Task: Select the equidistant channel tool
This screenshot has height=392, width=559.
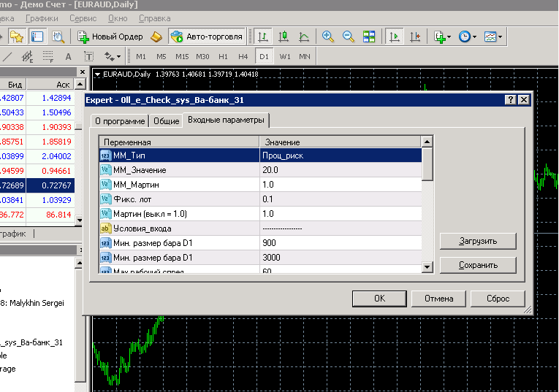Action: [27, 56]
